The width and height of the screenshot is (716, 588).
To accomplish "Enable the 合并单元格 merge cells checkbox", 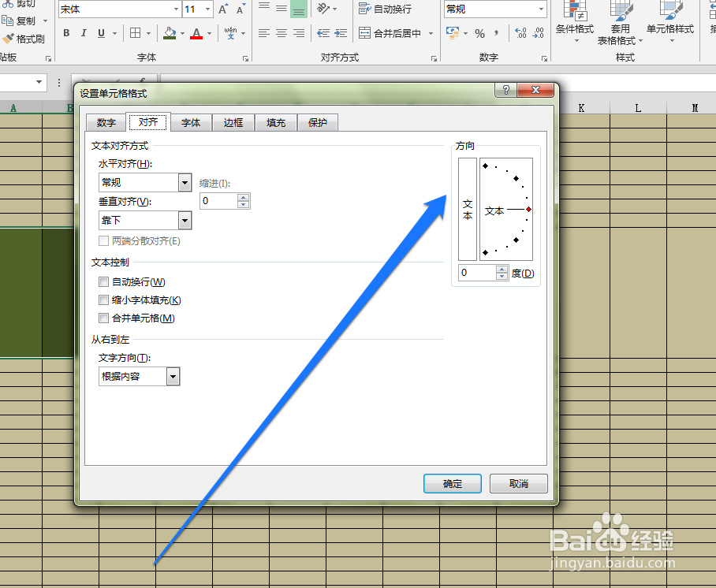I will tap(103, 318).
